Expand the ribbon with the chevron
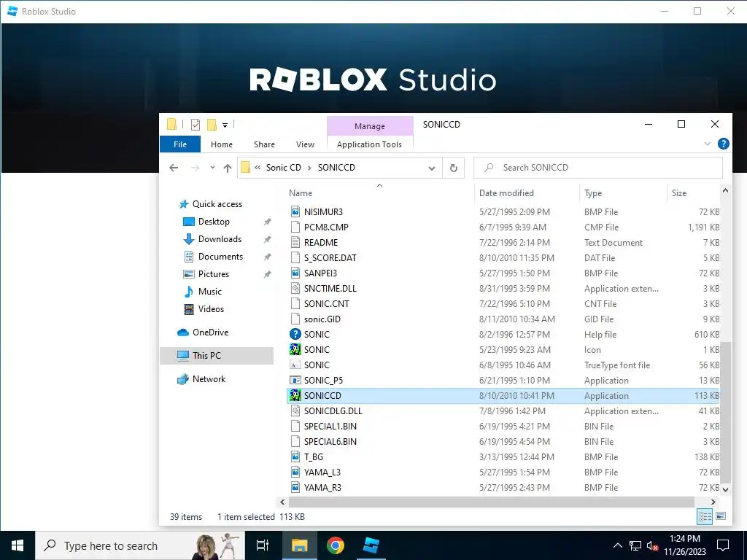The width and height of the screenshot is (747, 560). point(708,144)
